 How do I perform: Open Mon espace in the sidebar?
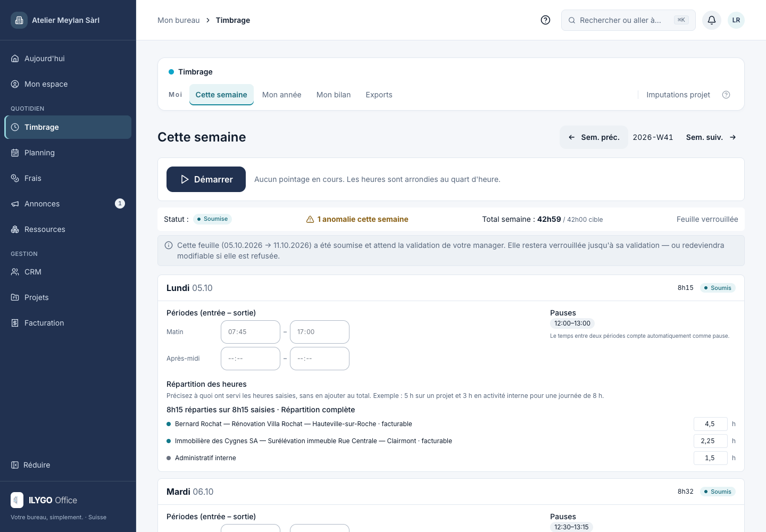(68, 84)
